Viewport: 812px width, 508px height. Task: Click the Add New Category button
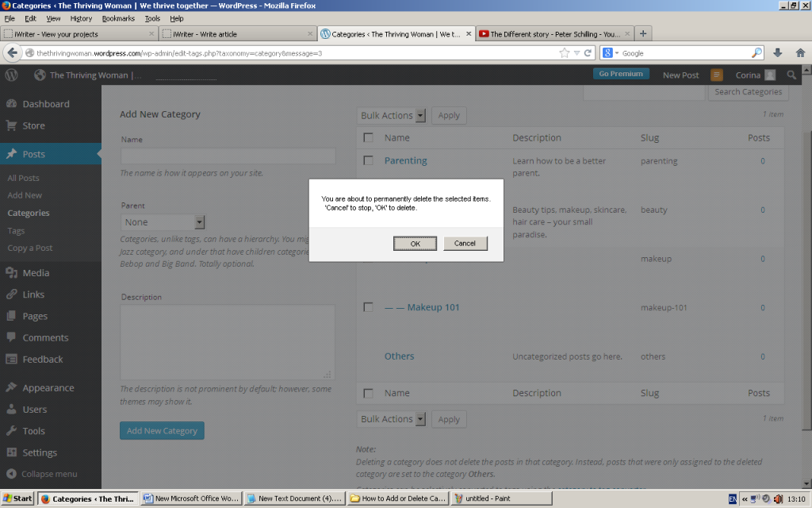(162, 431)
